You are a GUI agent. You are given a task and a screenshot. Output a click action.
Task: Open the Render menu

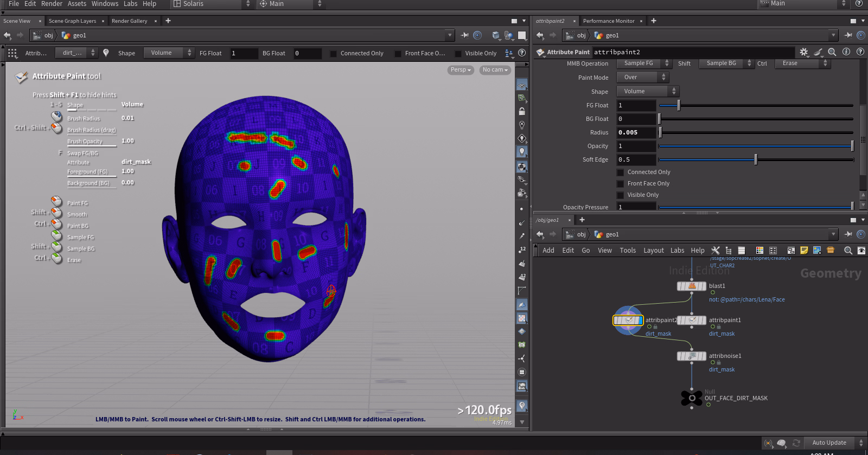(52, 4)
